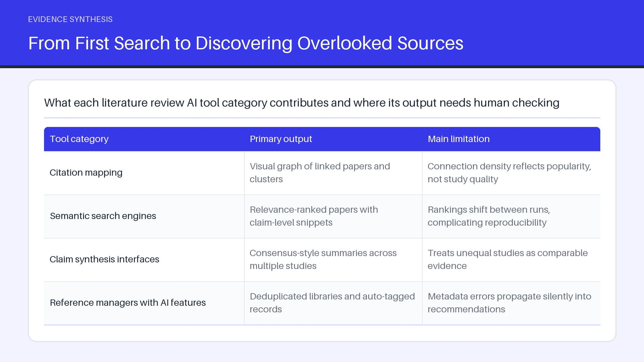Image resolution: width=644 pixels, height=362 pixels.
Task: Select the 'Main limitation' column header
Action: 511,139
